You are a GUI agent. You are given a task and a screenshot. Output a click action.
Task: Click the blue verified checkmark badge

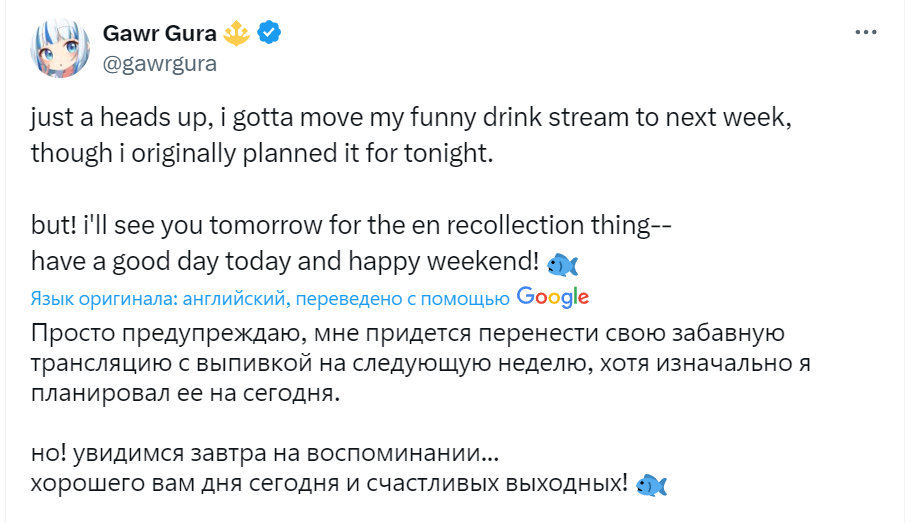(x=270, y=33)
